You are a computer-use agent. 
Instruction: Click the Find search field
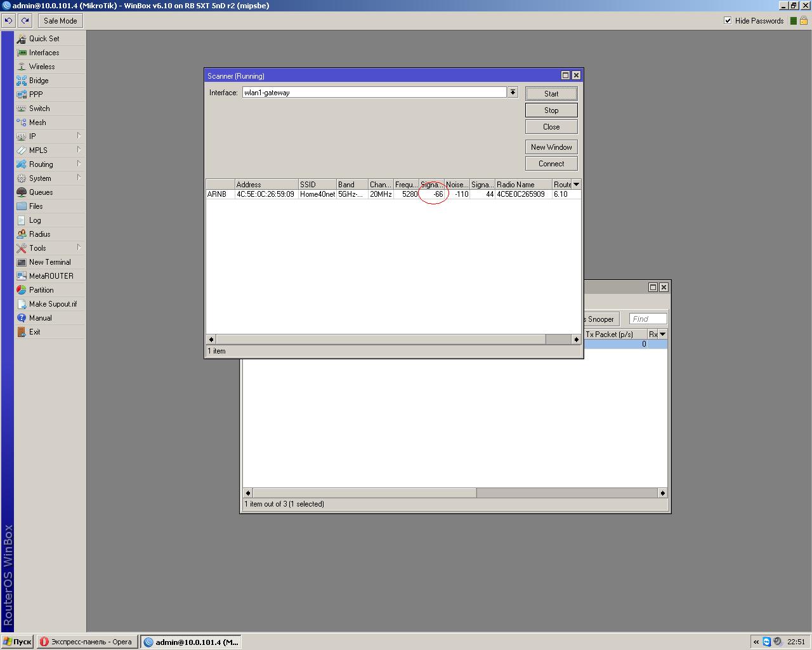click(x=648, y=319)
